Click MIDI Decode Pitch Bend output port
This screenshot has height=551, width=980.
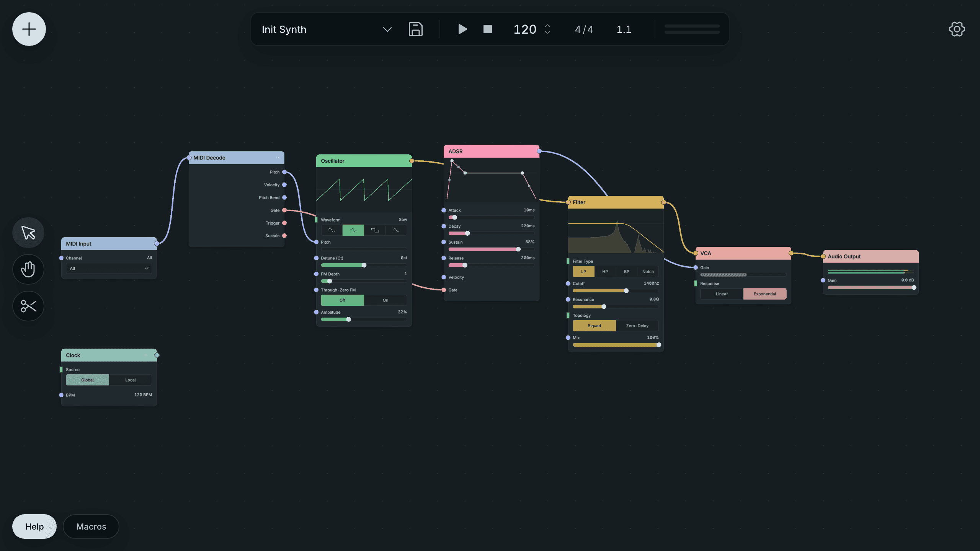pos(284,197)
